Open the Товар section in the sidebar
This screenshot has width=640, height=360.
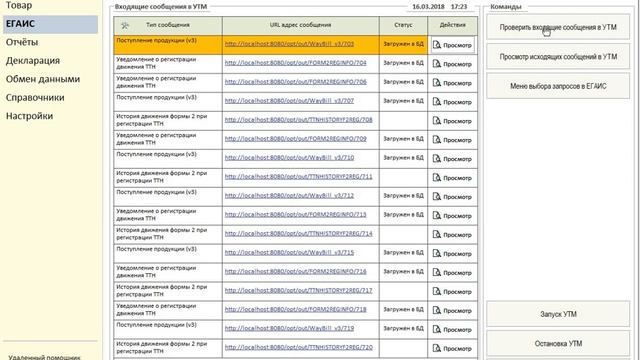19,5
